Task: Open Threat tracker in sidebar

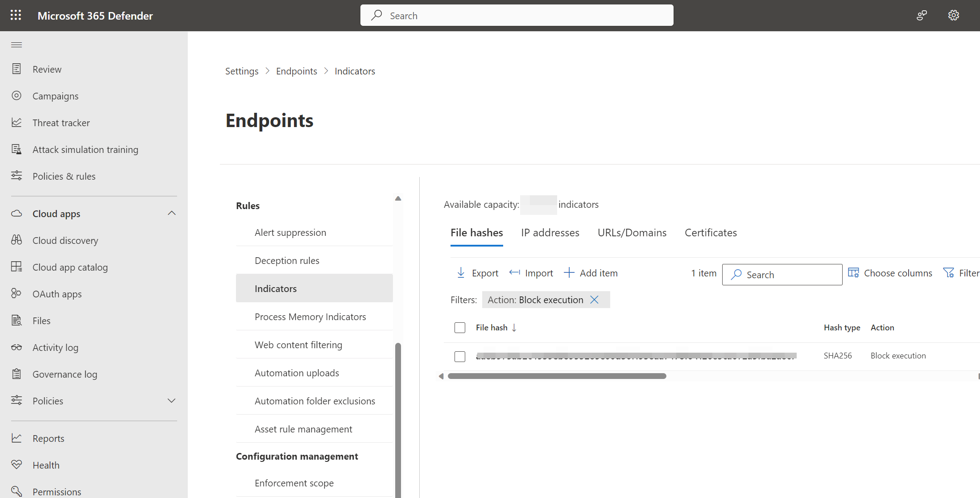Action: pyautogui.click(x=61, y=123)
